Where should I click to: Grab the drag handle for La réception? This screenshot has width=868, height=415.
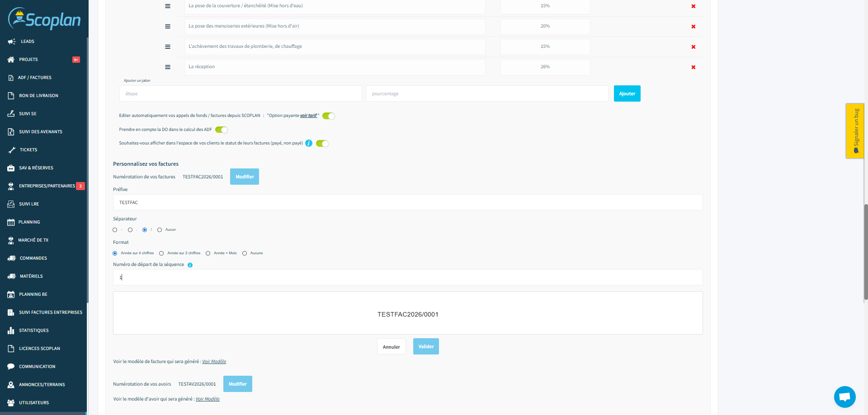[168, 67]
